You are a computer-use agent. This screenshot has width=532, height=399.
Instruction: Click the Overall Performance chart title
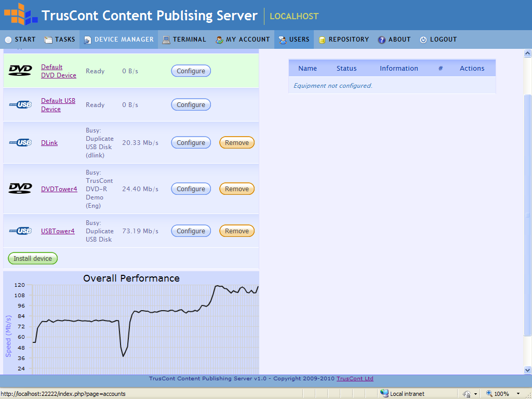tap(131, 278)
